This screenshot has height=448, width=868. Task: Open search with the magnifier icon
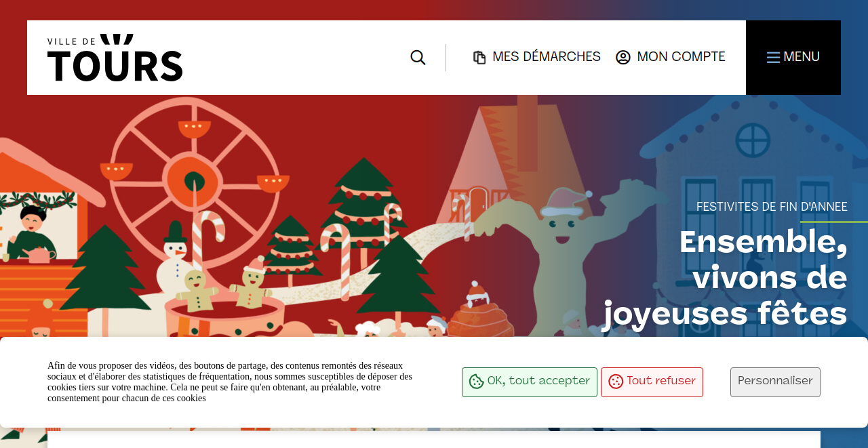pyautogui.click(x=418, y=58)
